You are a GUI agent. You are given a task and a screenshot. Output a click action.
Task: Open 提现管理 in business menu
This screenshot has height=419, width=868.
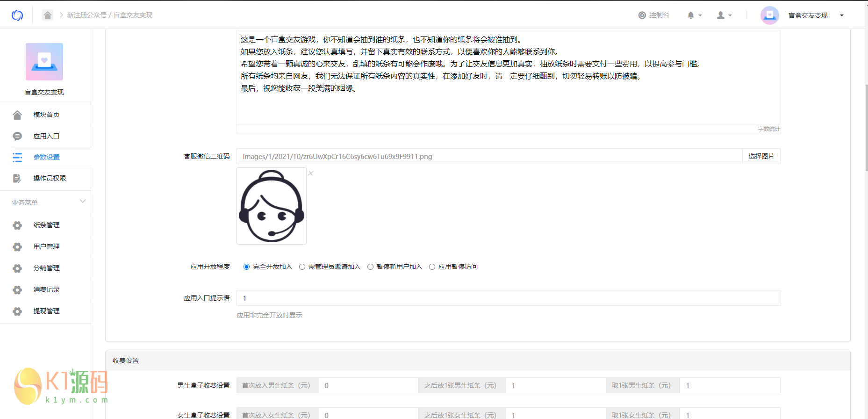point(45,311)
